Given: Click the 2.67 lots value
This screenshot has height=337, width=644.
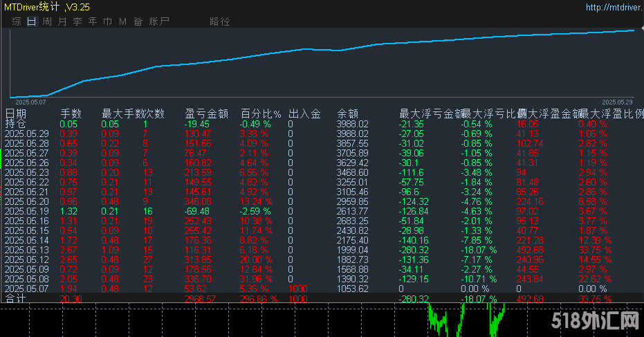Looking at the screenshot, I should 68,250.
